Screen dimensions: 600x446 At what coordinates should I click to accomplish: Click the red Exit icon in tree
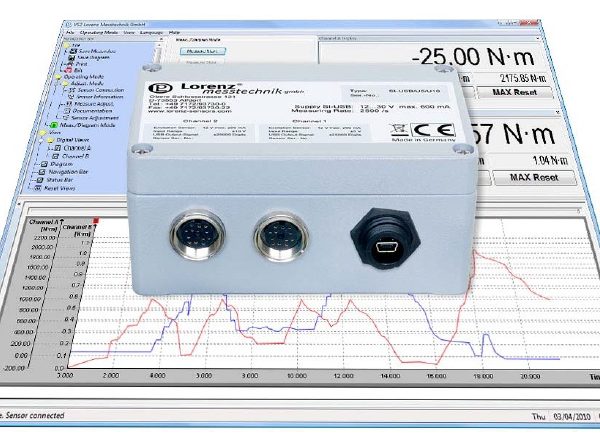coord(69,70)
